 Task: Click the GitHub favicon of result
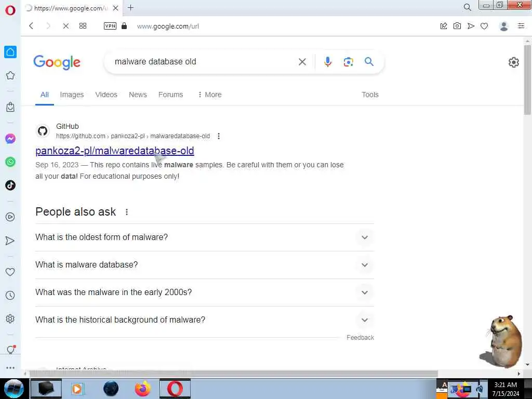pos(43,131)
